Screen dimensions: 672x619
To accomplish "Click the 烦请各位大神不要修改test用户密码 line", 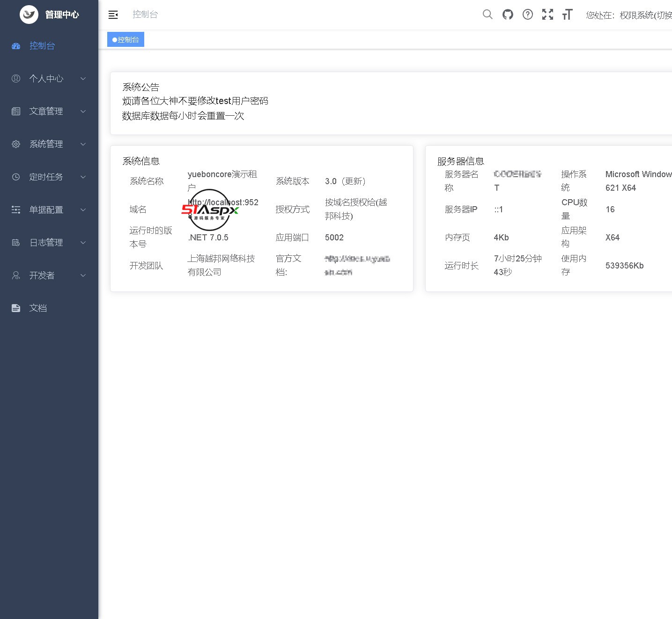I will click(x=195, y=101).
